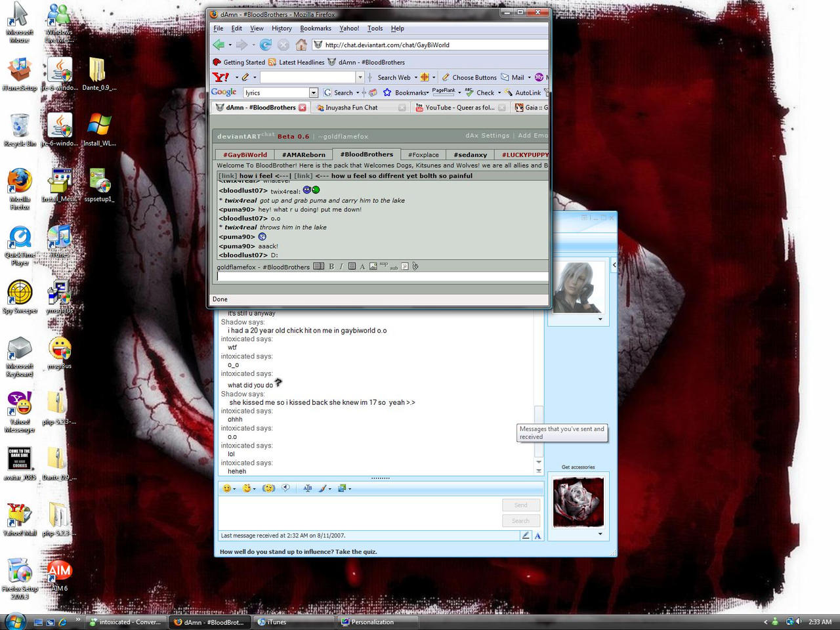The image size is (840, 630).
Task: Open the Firefox Home page icon
Action: point(301,45)
